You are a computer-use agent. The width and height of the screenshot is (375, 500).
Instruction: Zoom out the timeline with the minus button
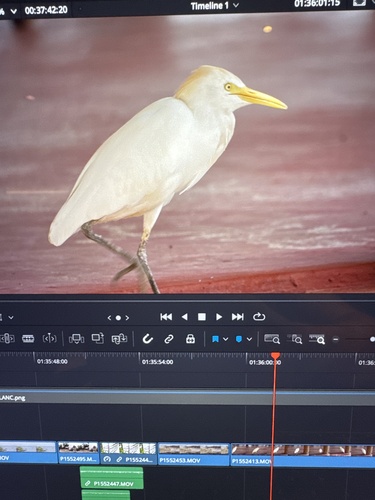coord(336,339)
